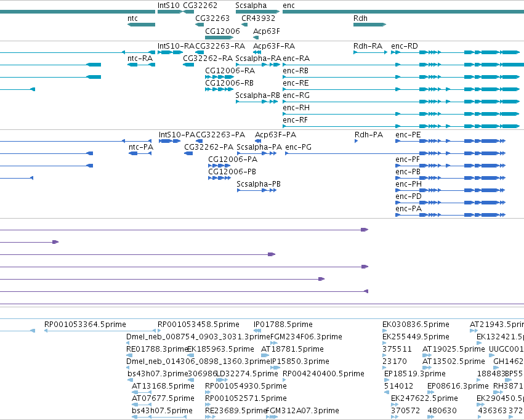
Task: Select the EP08616.3prime EST label
Action: pos(458,387)
